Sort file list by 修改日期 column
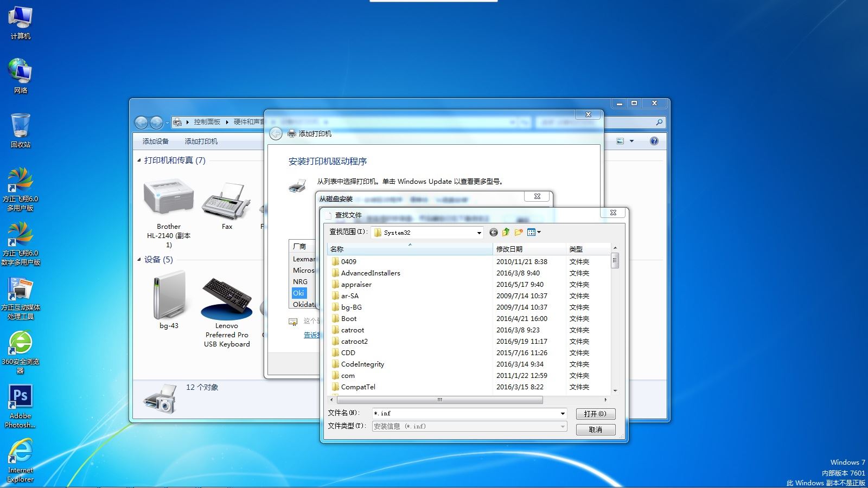Screen dimensions: 868x488 tap(529, 249)
